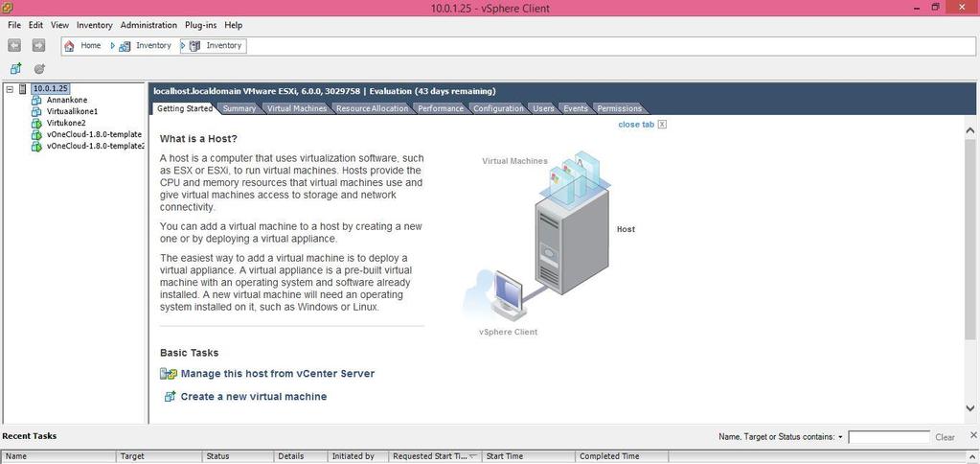Click the first Inventory breadcrumb icon
Viewport: 980px width, 464px height.
125,46
